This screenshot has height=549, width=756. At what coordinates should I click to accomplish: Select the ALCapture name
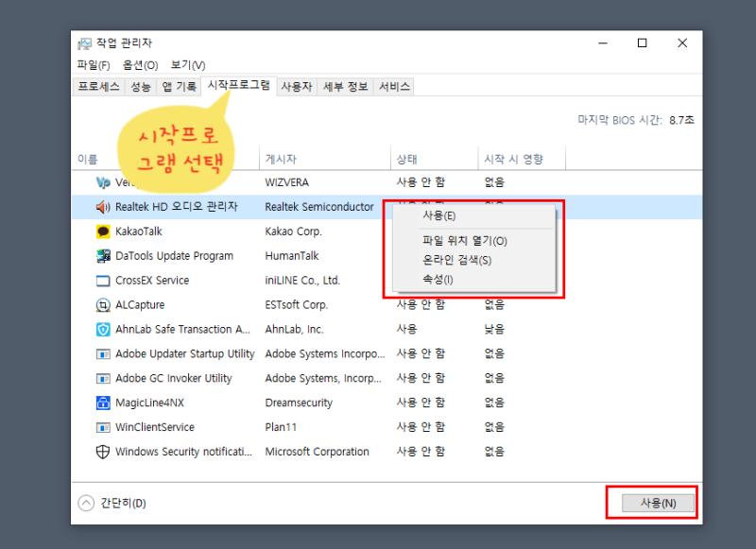coord(140,305)
